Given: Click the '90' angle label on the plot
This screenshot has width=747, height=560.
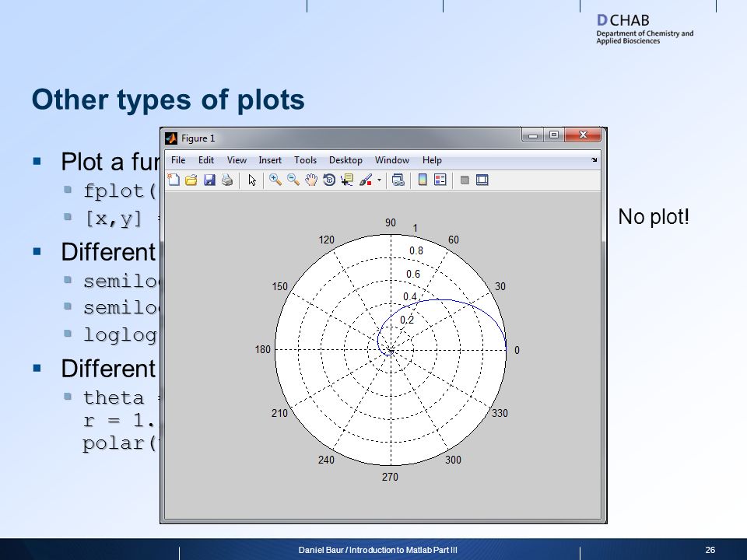Looking at the screenshot, I should (391, 222).
